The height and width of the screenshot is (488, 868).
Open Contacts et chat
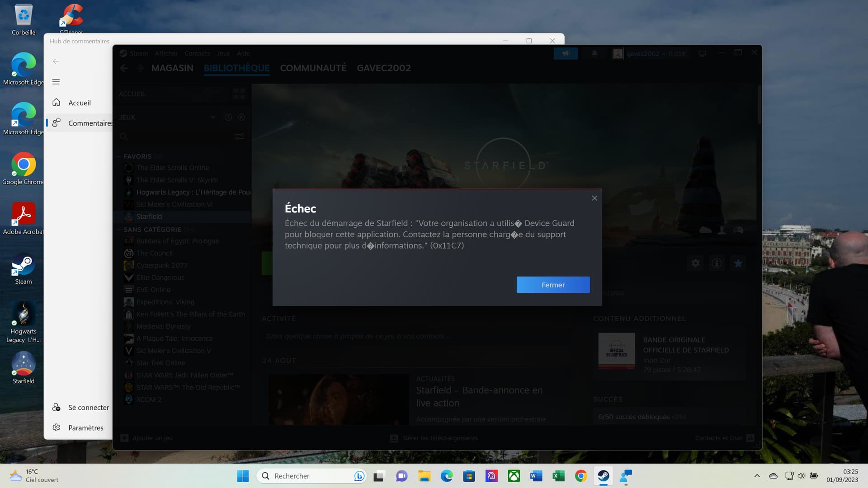(x=725, y=438)
